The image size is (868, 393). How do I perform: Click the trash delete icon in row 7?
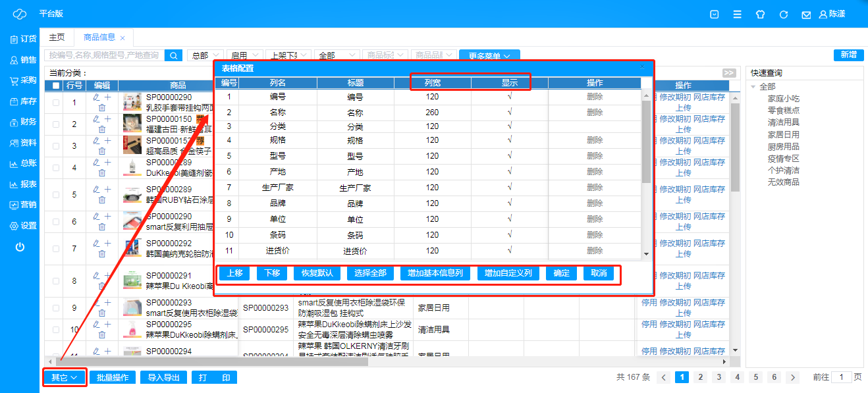(101, 254)
